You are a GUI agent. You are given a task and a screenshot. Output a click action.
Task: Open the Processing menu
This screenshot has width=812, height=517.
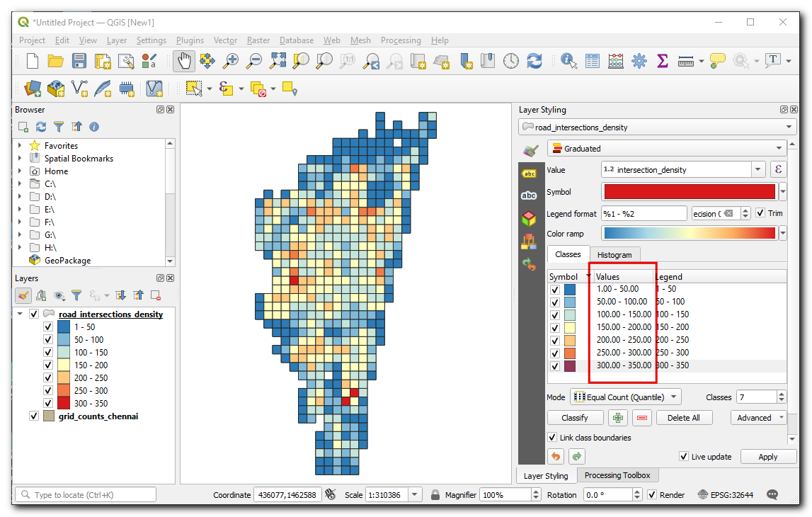[x=401, y=40]
